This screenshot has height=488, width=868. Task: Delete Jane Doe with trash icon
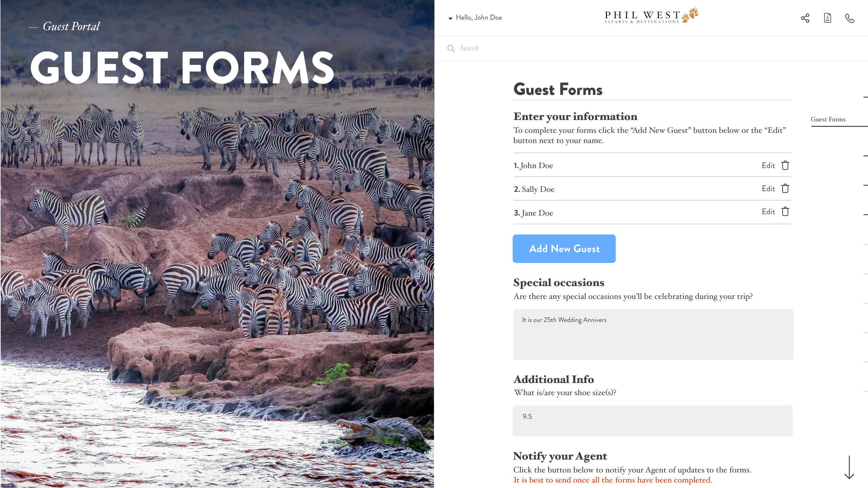click(785, 211)
